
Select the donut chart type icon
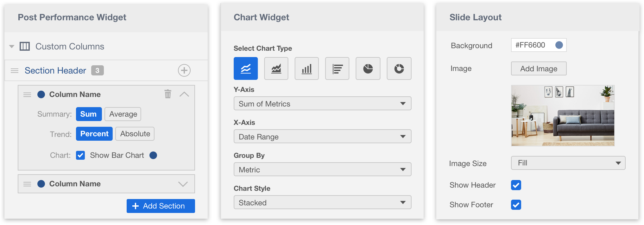pos(399,68)
